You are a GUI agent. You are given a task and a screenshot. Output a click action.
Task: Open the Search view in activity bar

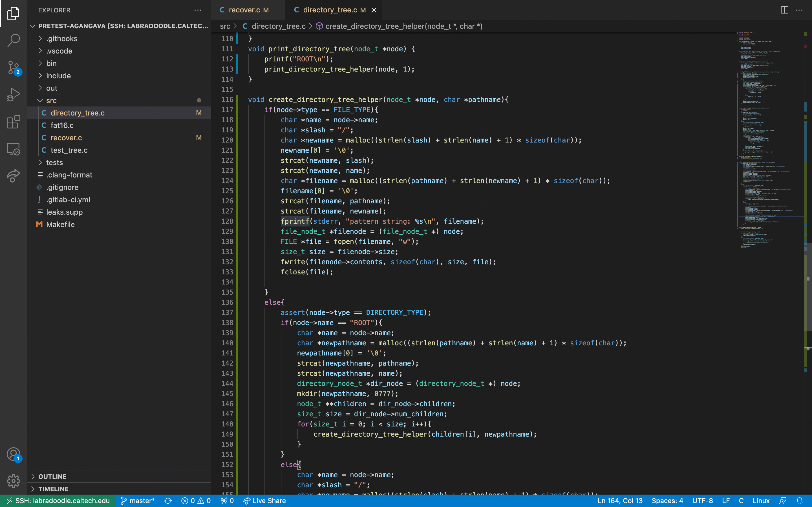(14, 40)
